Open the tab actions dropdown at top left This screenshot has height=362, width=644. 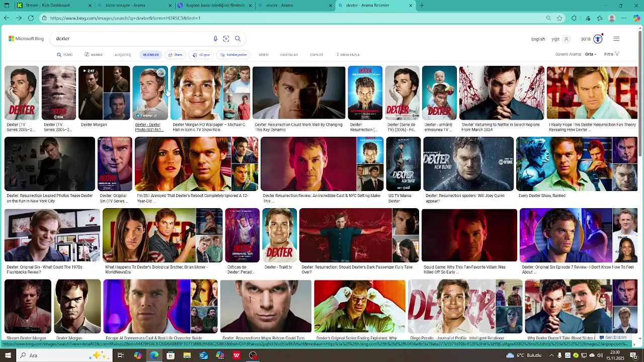6,6
